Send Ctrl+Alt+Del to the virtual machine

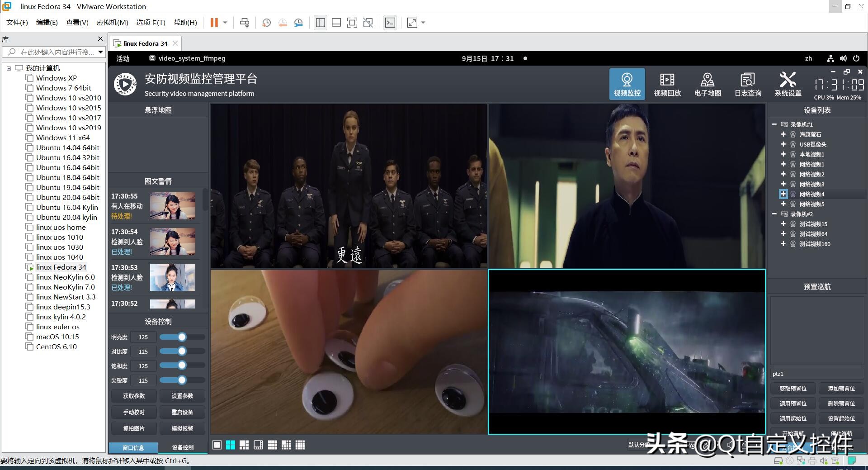pyautogui.click(x=245, y=23)
